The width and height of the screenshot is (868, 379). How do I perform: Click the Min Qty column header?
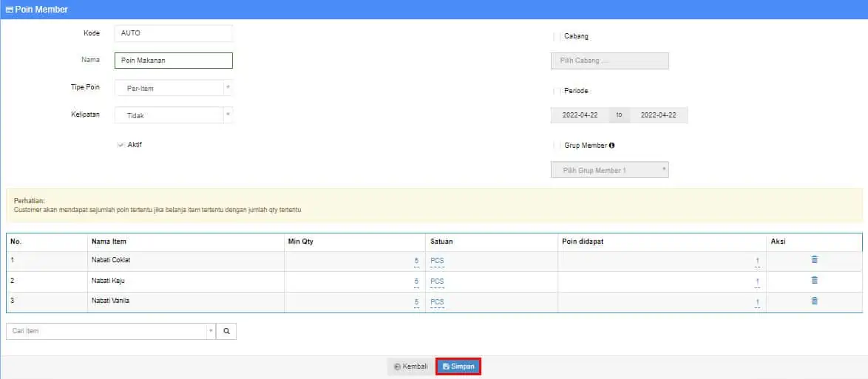point(301,242)
